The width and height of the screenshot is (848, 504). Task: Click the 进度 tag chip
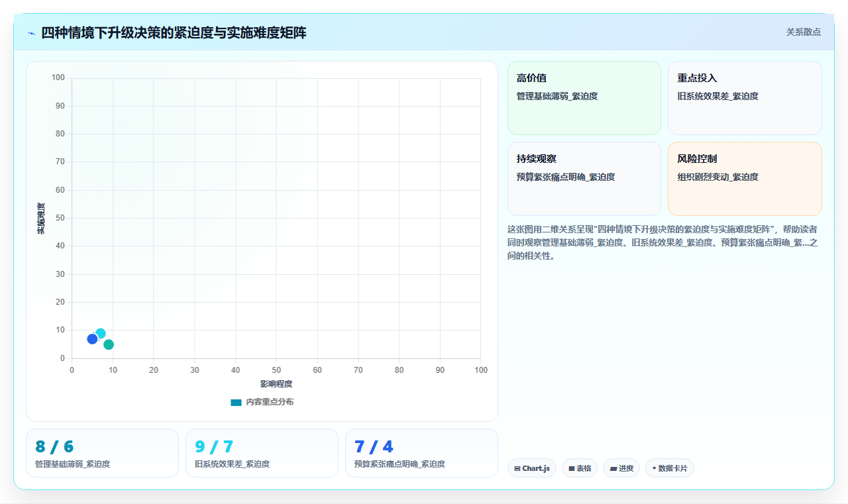[x=621, y=468]
